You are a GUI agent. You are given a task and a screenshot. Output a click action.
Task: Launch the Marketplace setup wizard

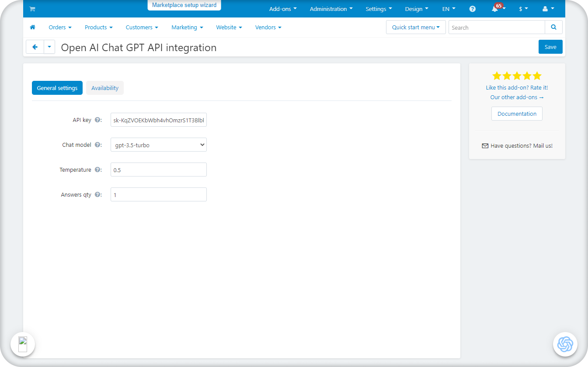coord(184,5)
